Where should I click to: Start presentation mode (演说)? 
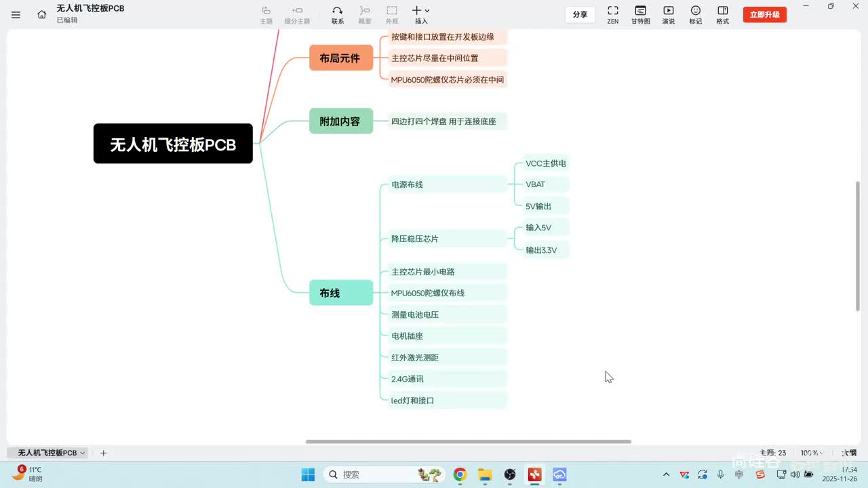coord(669,14)
